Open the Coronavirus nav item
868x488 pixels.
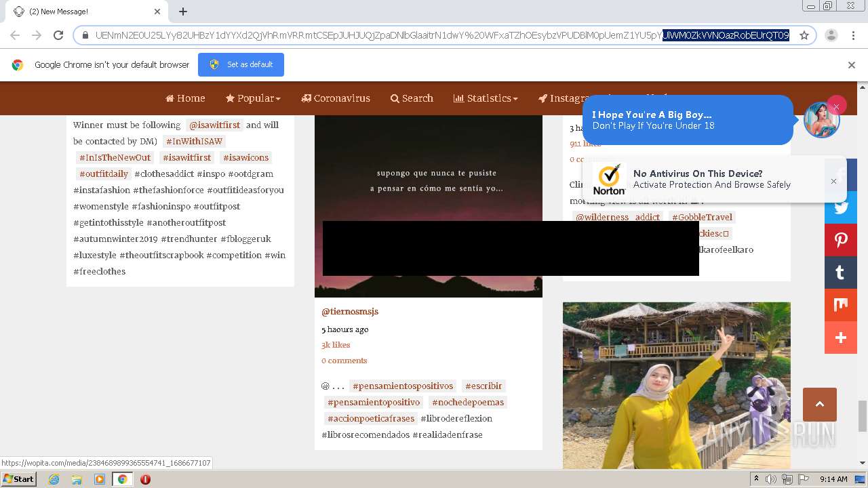click(336, 98)
